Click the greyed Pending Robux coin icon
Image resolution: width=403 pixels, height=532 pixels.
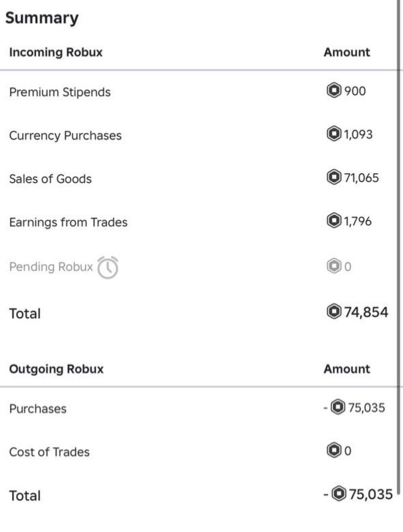(334, 266)
